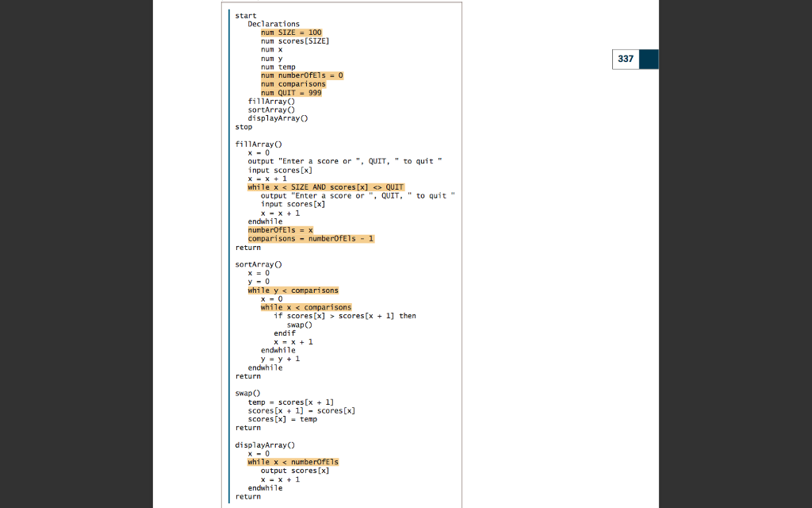This screenshot has height=508, width=812.
Task: Select the sortArray() module header
Action: (257, 264)
